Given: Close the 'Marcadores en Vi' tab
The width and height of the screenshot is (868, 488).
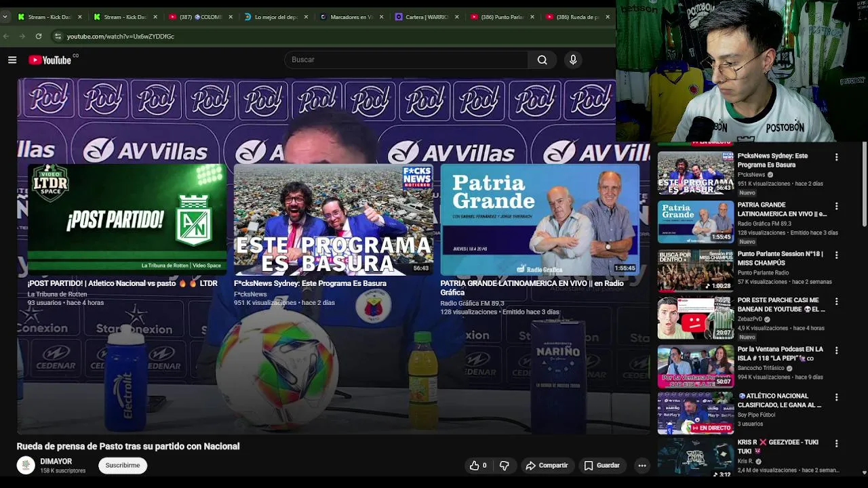Looking at the screenshot, I should pos(381,17).
